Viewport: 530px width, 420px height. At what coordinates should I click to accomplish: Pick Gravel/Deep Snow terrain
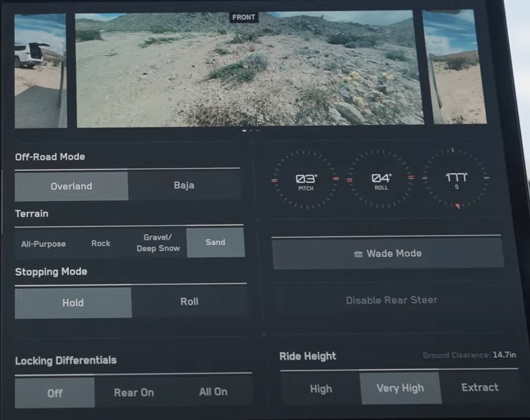[158, 243]
